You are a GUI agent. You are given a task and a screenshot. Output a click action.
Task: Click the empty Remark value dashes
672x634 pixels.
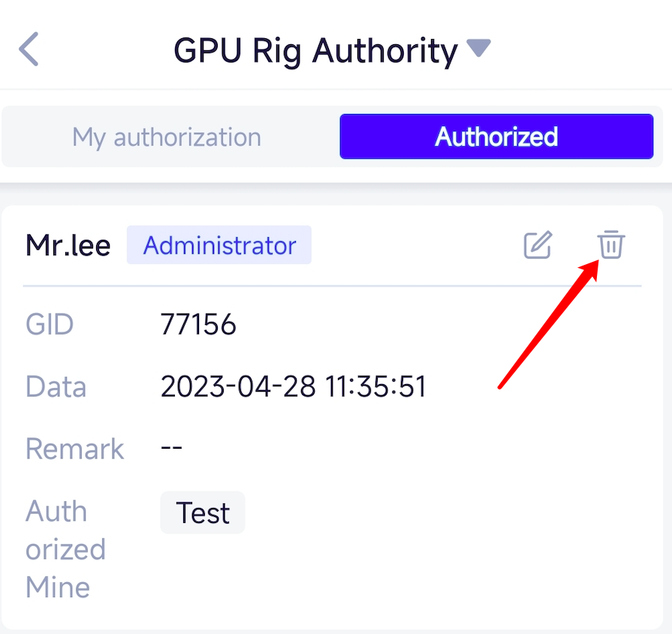[x=172, y=449]
